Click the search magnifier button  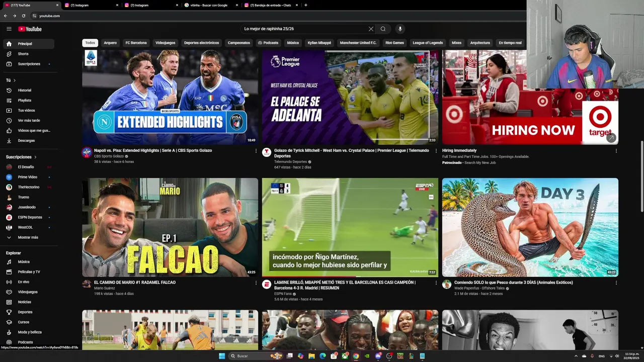383,29
